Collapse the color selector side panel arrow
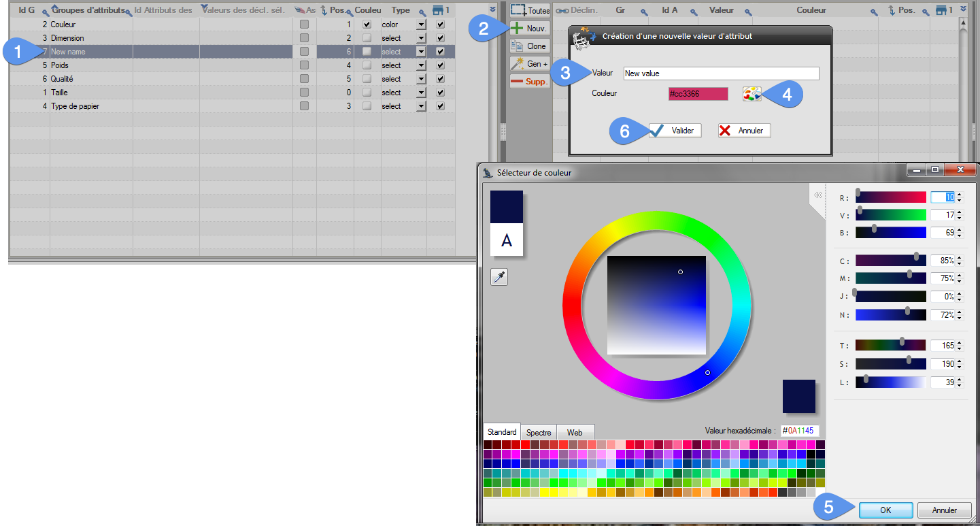Screen dimensions: 980x526 (x=816, y=195)
